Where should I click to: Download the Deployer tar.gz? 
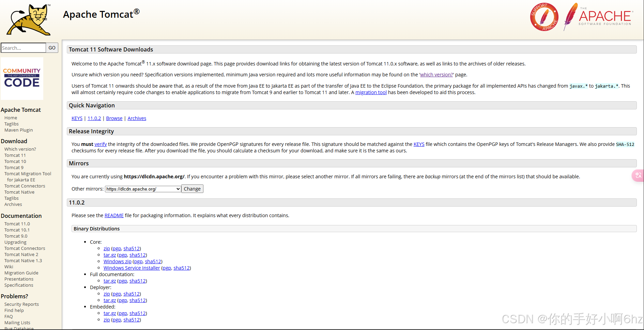[x=110, y=300]
